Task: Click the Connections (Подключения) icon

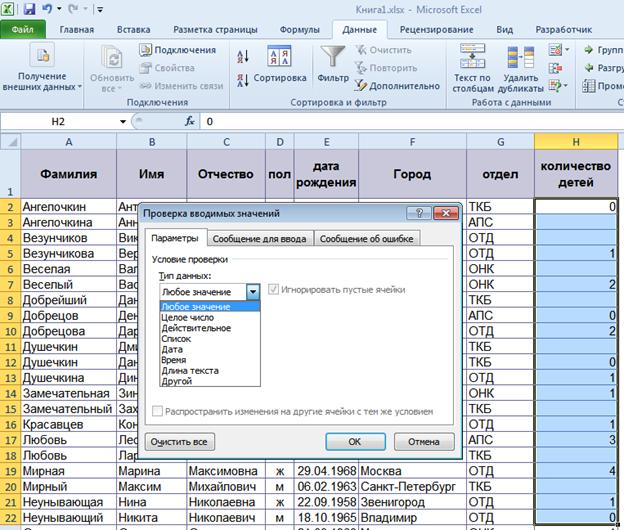Action: click(x=146, y=50)
